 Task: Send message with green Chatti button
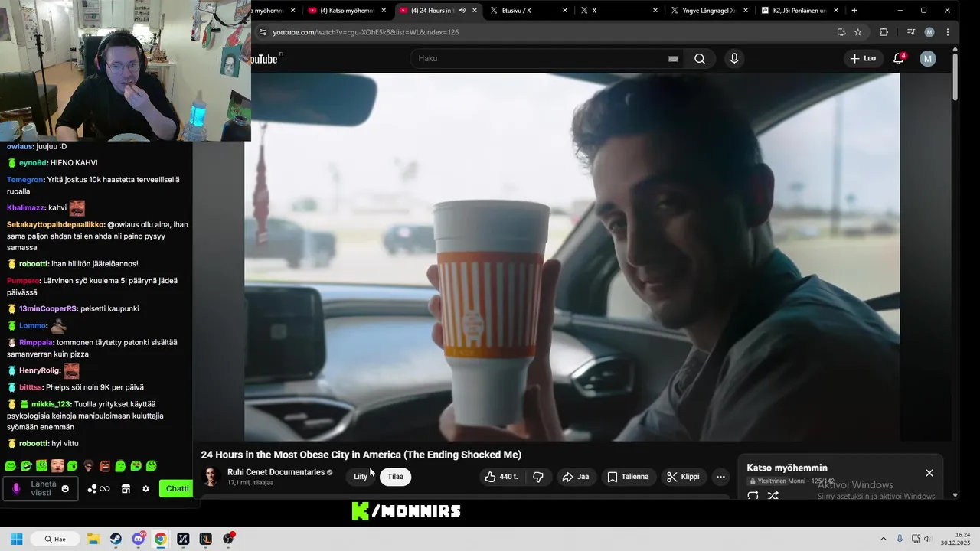tap(177, 489)
